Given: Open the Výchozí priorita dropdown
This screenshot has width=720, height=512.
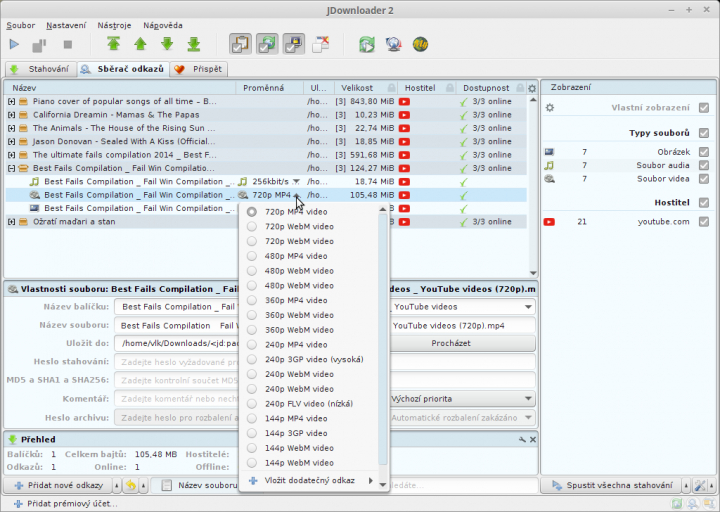Looking at the screenshot, I should pyautogui.click(x=462, y=399).
